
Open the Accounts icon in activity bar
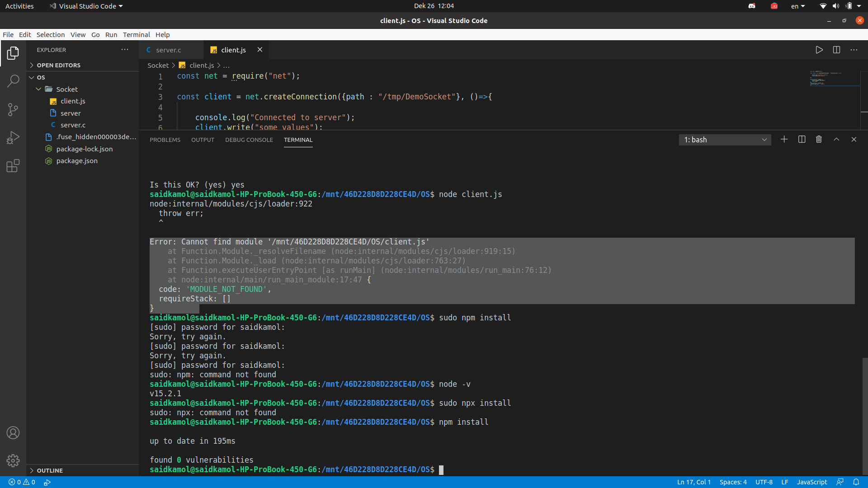click(x=13, y=433)
